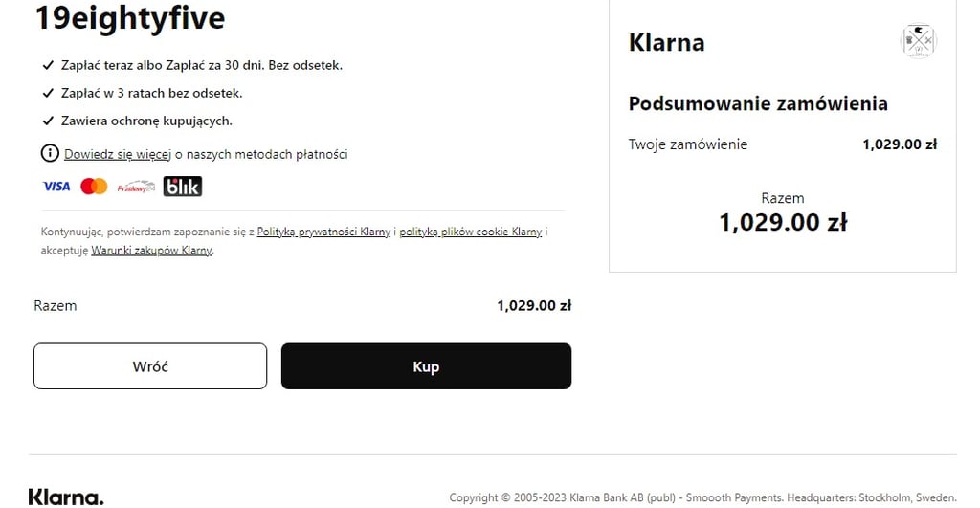Viewport: 980px width, 508px height.
Task: Click the first checkmark beside Zapłać teraz
Action: click(x=48, y=65)
